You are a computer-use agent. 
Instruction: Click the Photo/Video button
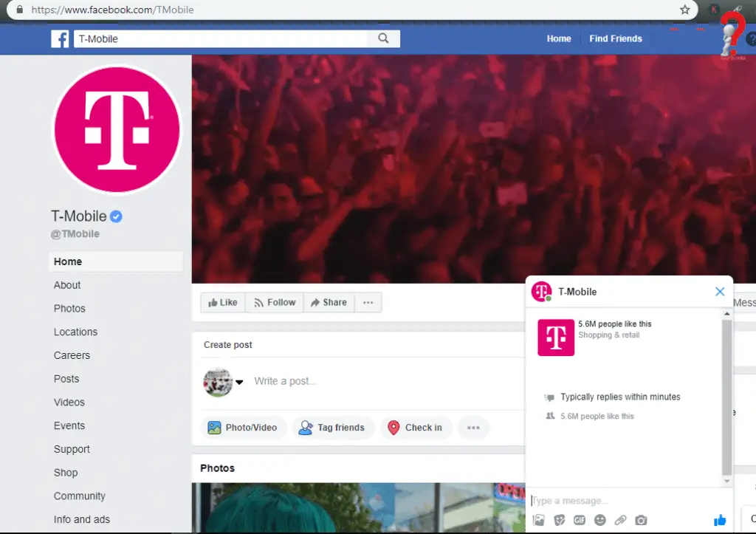(243, 428)
